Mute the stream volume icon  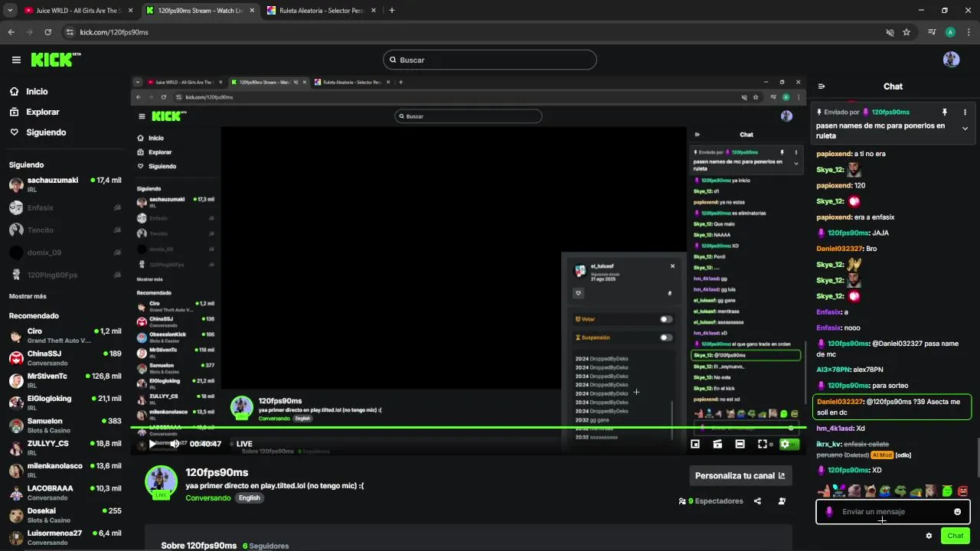175,444
